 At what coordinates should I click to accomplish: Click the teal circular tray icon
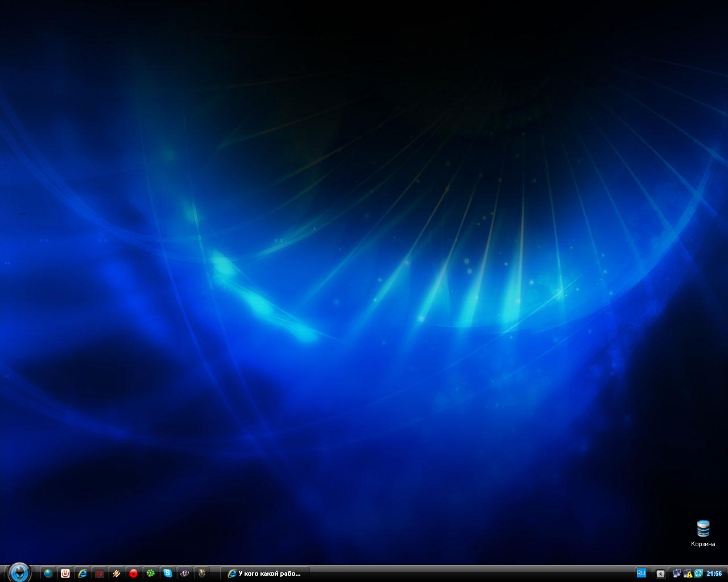tap(698, 573)
